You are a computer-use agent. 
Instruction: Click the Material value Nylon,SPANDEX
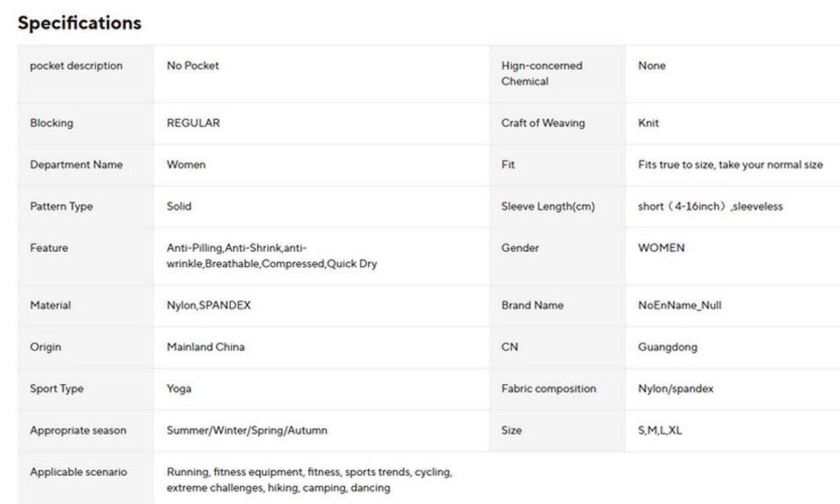click(209, 305)
